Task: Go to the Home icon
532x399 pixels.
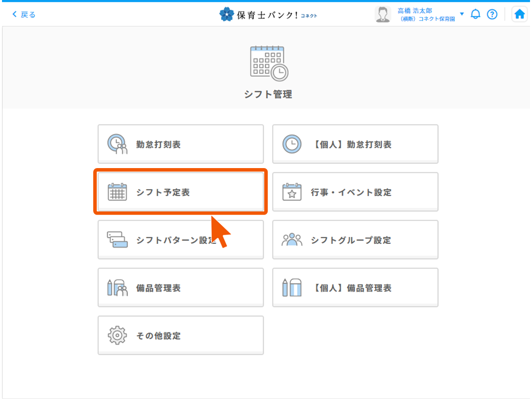Action: (x=519, y=14)
